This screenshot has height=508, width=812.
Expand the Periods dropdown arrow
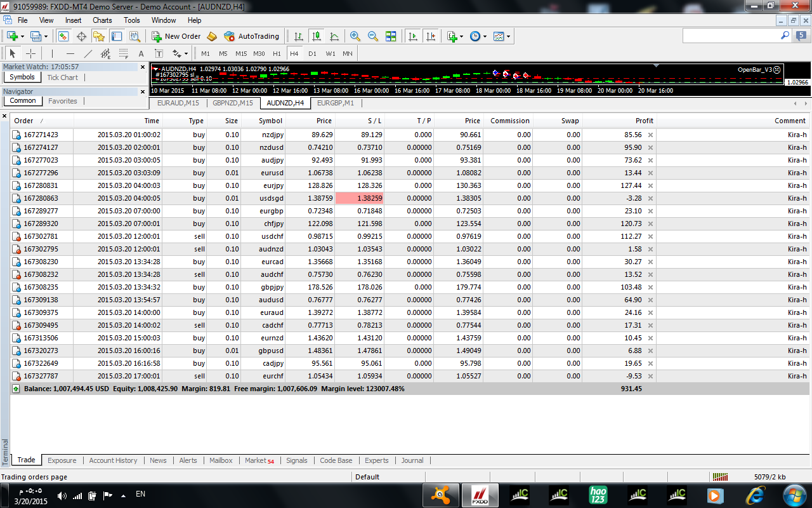(485, 36)
